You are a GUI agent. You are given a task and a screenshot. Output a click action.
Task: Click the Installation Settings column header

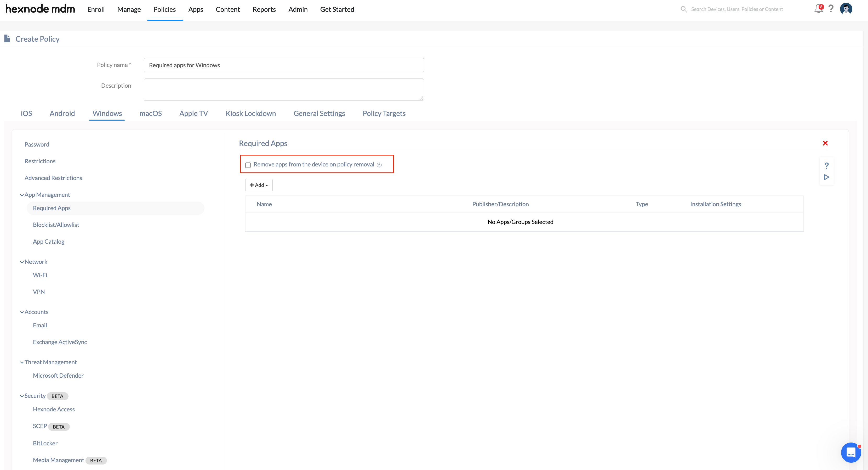[715, 204]
